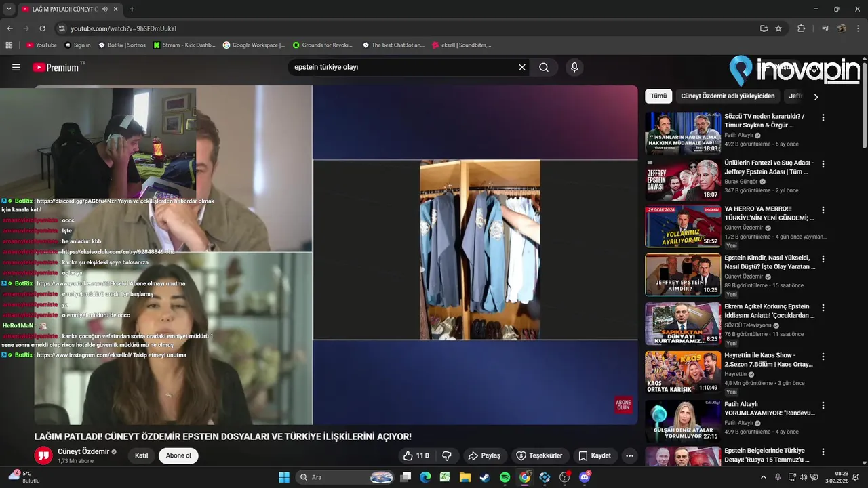This screenshot has height=488, width=868.
Task: Open 'Yollarımız Ayrılıyor mu' 58:52 thumbnail
Action: (x=683, y=226)
